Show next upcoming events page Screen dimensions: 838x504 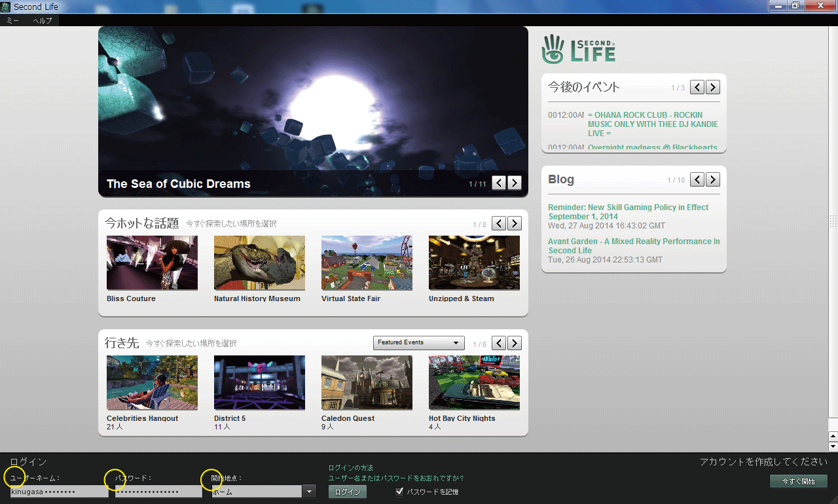coord(713,87)
